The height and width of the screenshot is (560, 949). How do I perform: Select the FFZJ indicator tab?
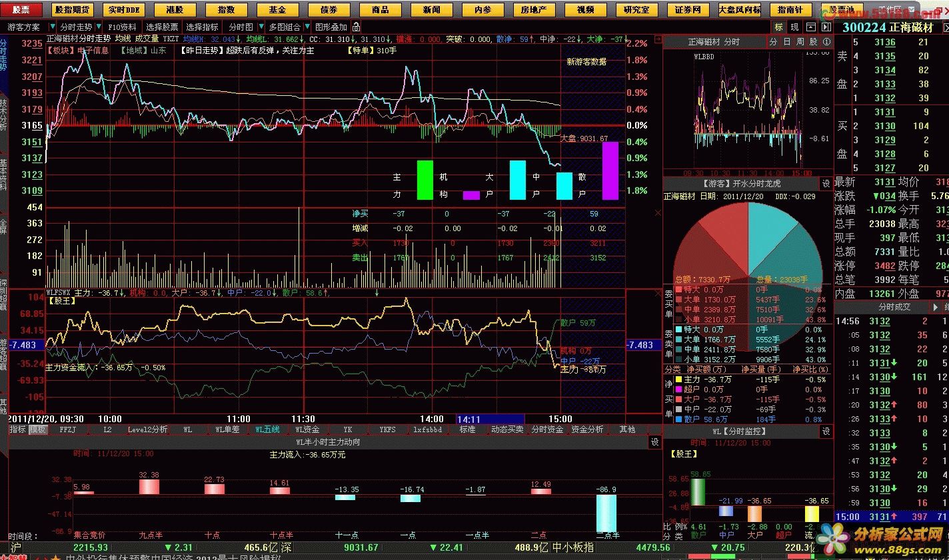pyautogui.click(x=67, y=429)
